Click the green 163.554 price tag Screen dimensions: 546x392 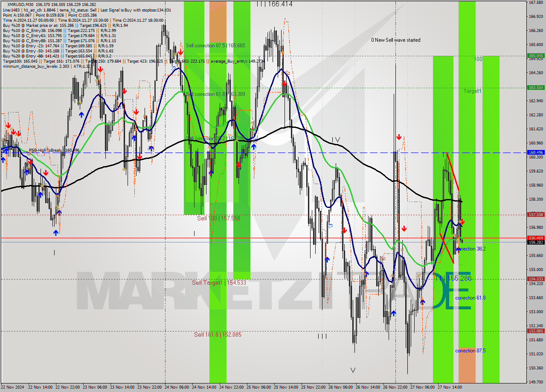(x=536, y=87)
